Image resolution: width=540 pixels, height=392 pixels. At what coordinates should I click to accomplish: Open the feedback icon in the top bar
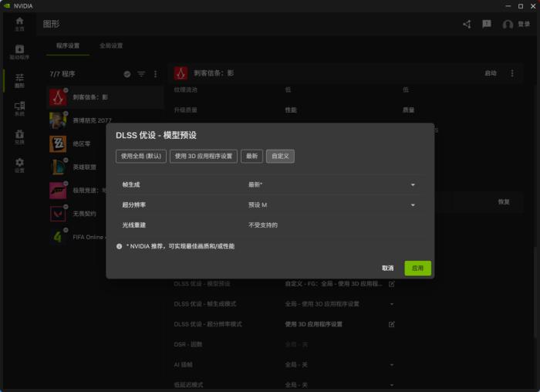pos(487,24)
